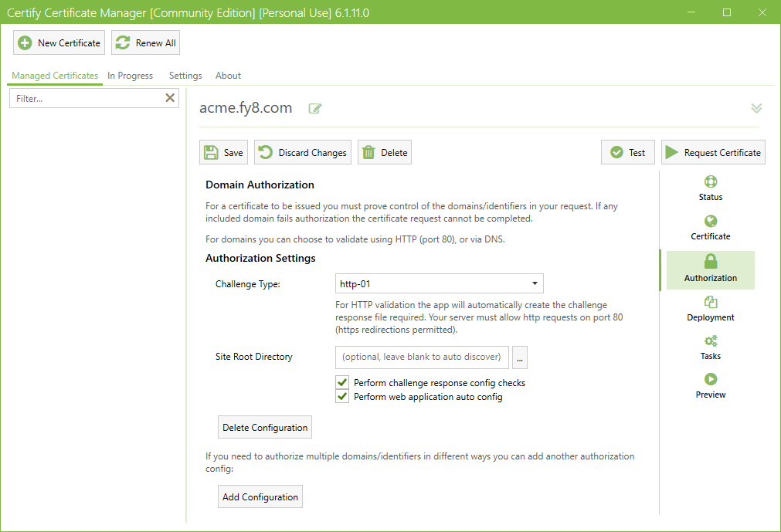The width and height of the screenshot is (781, 532).
Task: Expand details with double chevron
Action: pos(756,108)
